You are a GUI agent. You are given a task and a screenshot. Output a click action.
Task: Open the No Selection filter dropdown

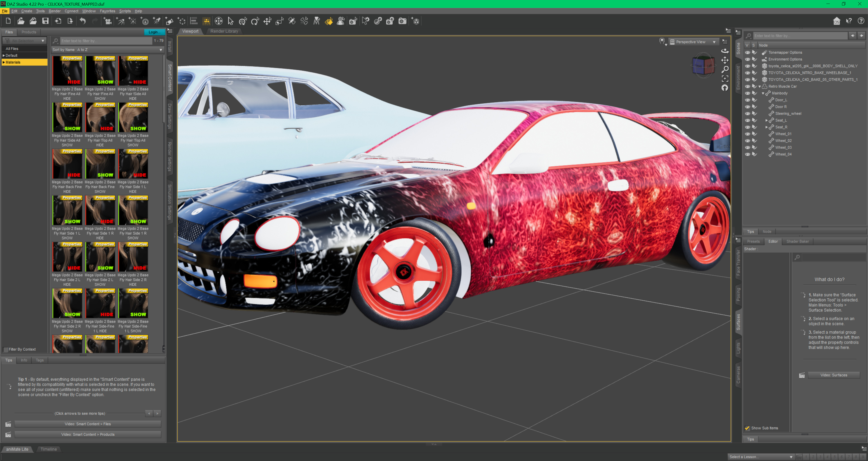click(x=24, y=41)
